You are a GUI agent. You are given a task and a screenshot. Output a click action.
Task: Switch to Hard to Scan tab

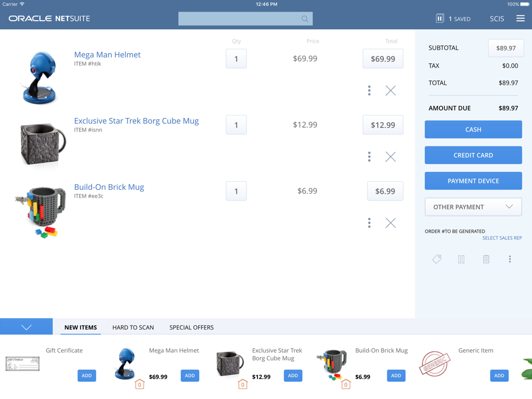pyautogui.click(x=133, y=327)
